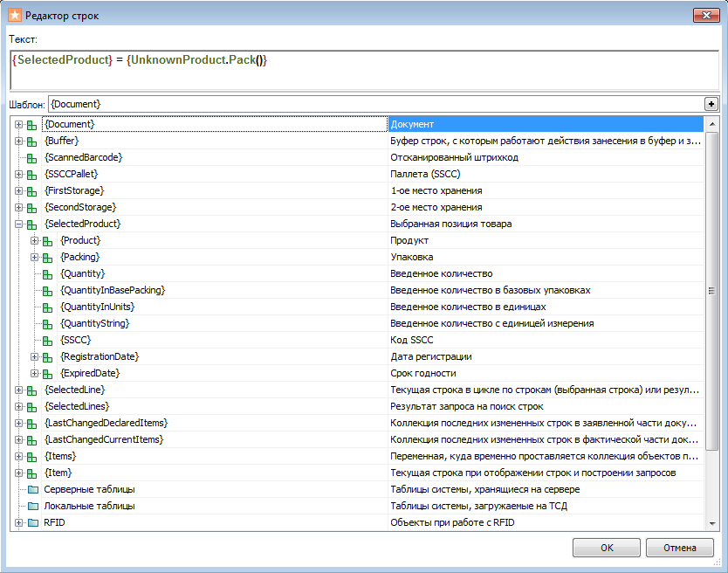The width and height of the screenshot is (728, 573).
Task: Click the description 'Паллета (SSCC)'
Action: click(425, 175)
